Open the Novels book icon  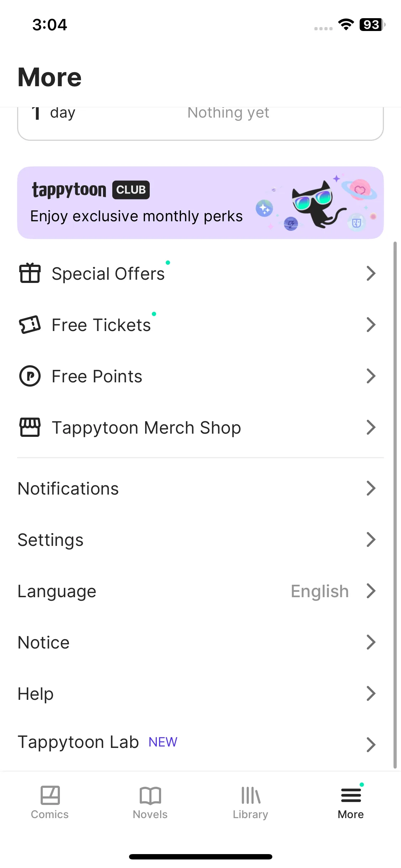point(150,796)
